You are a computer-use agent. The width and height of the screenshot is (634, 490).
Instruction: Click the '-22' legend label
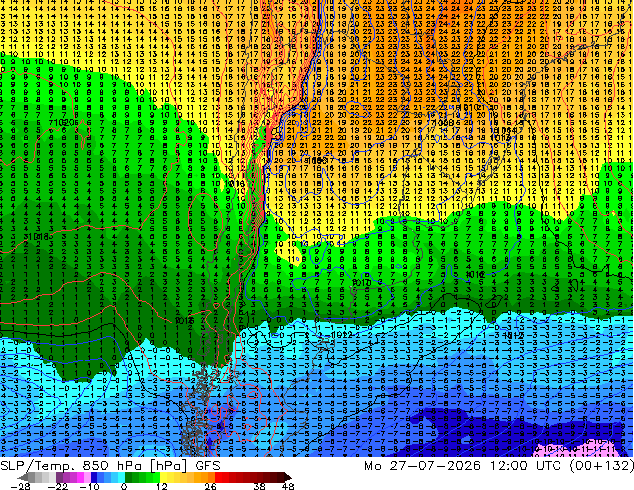tap(58, 486)
